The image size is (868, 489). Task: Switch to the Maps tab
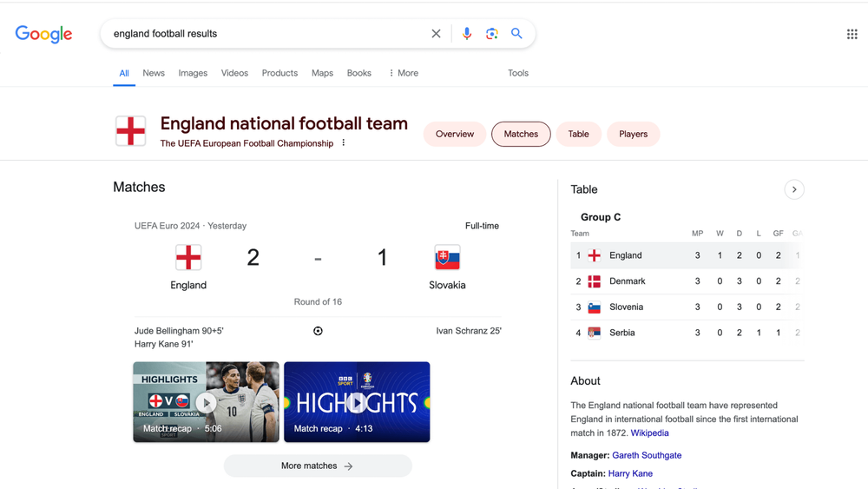pyautogui.click(x=322, y=73)
